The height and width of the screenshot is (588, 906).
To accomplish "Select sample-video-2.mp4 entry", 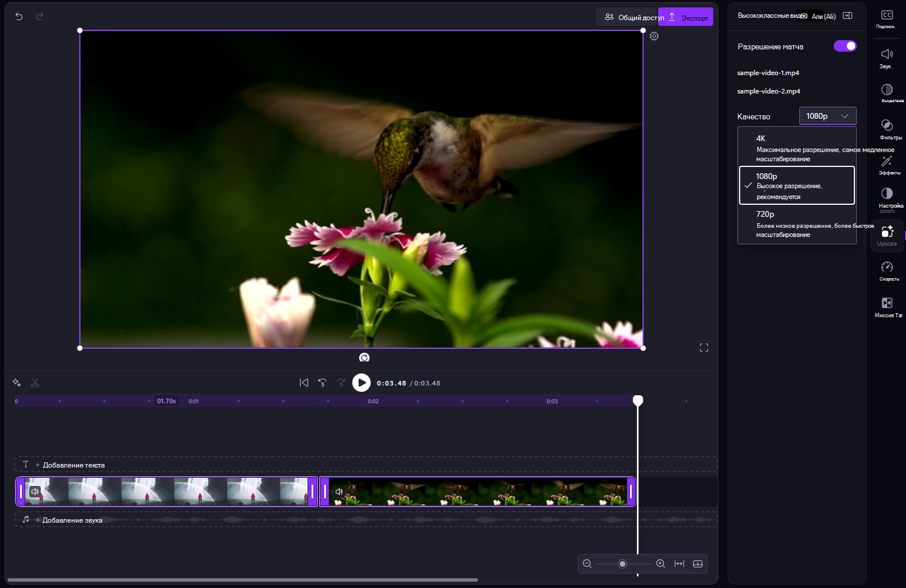I will pos(768,91).
